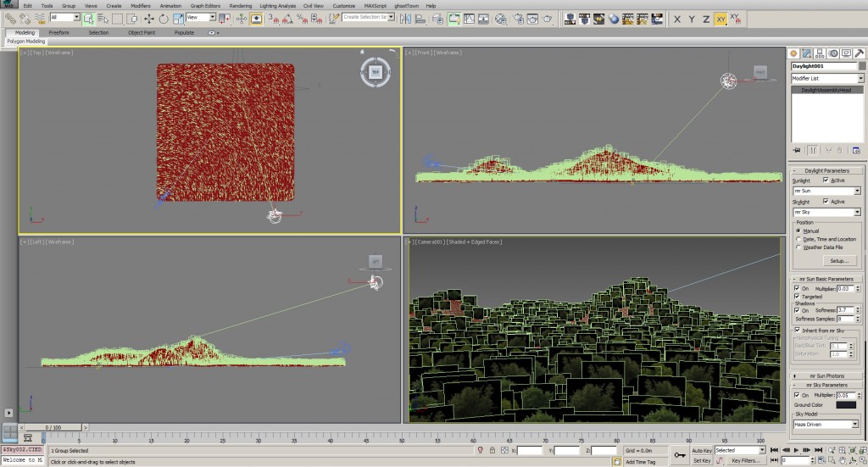Switch to the Object Paint ribbon tab

(142, 33)
